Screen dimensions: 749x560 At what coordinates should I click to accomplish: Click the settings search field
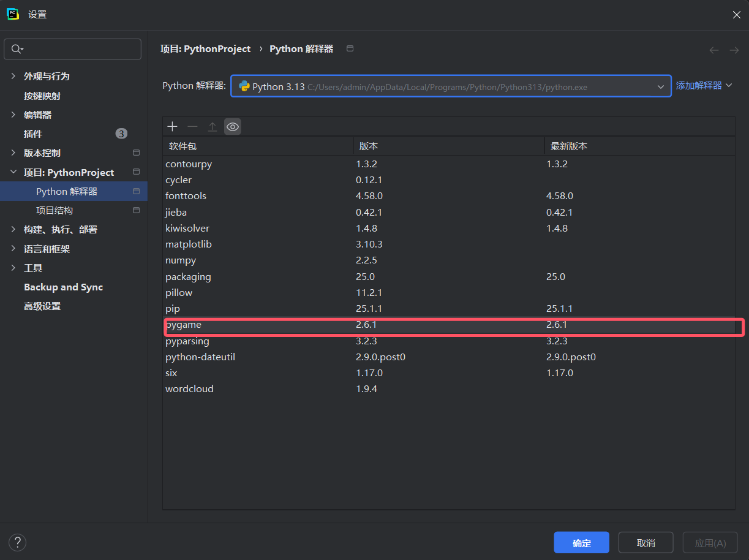click(x=73, y=49)
